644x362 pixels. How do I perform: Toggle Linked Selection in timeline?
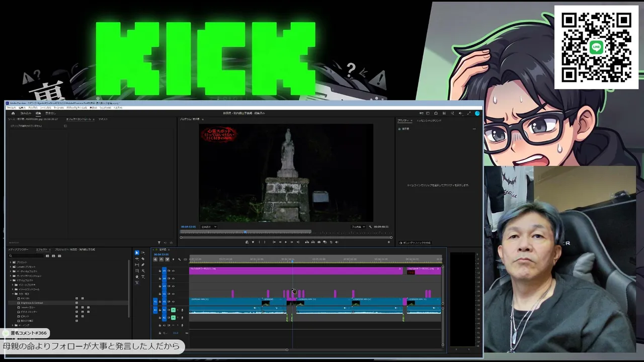[167, 259]
